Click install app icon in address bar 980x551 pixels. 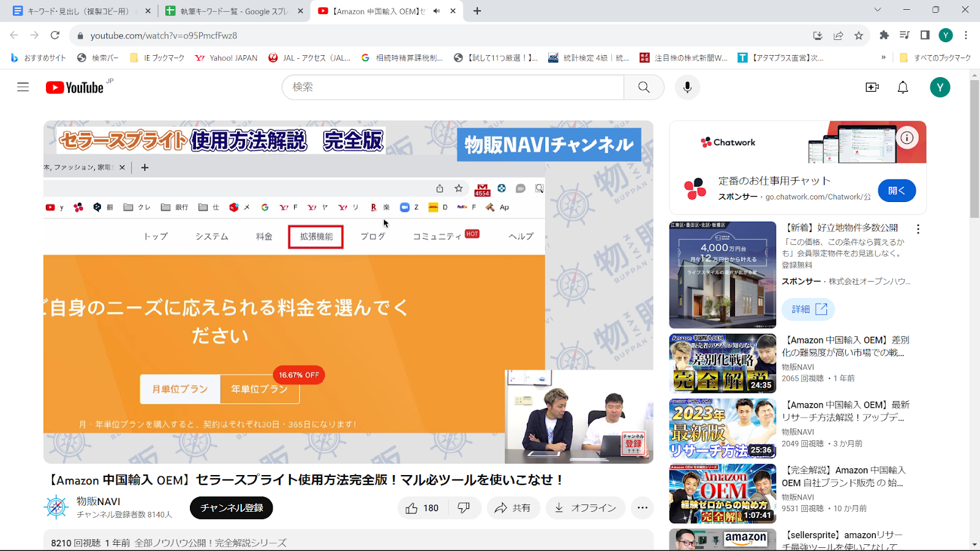pyautogui.click(x=818, y=36)
